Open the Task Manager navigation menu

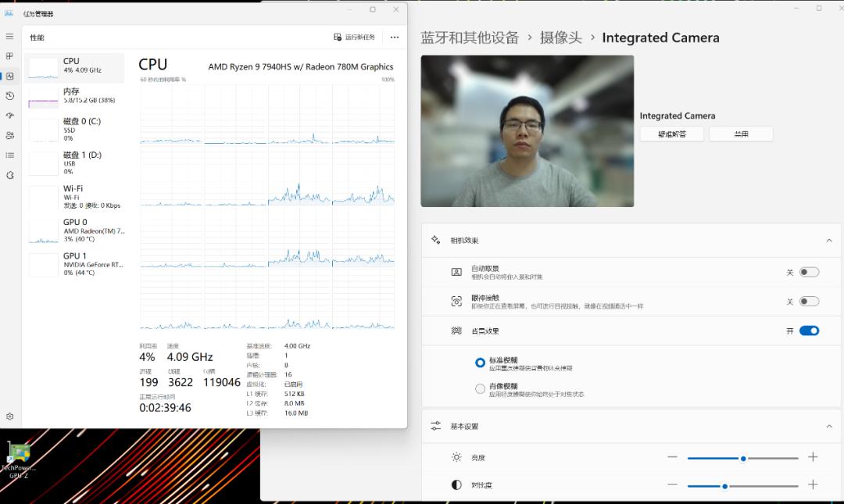10,34
